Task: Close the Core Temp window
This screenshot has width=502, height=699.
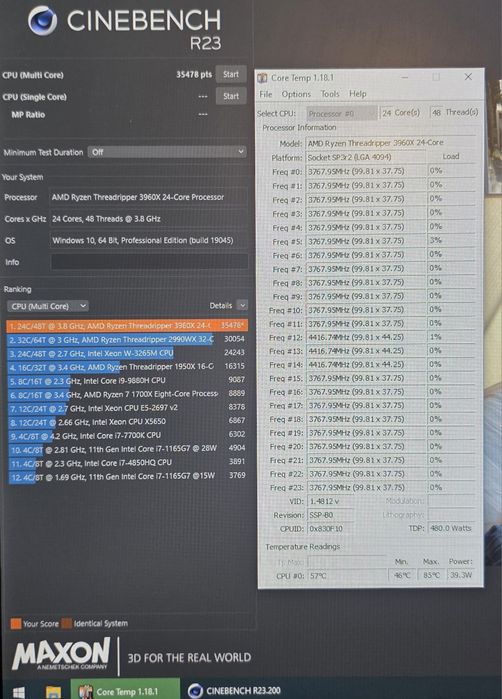Action: [x=468, y=77]
